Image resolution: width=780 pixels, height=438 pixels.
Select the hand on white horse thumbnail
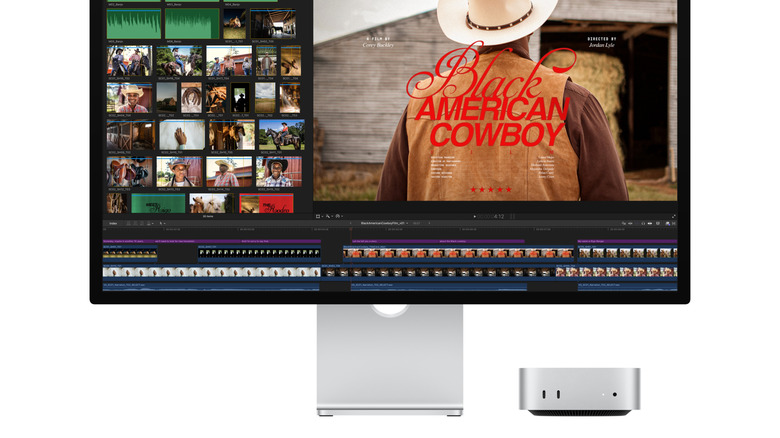point(182,135)
